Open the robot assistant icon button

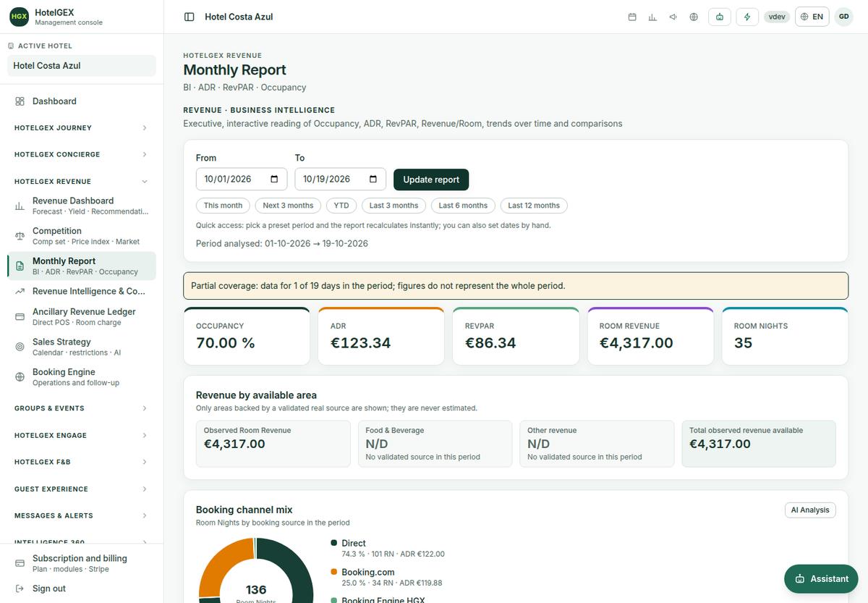coord(720,17)
